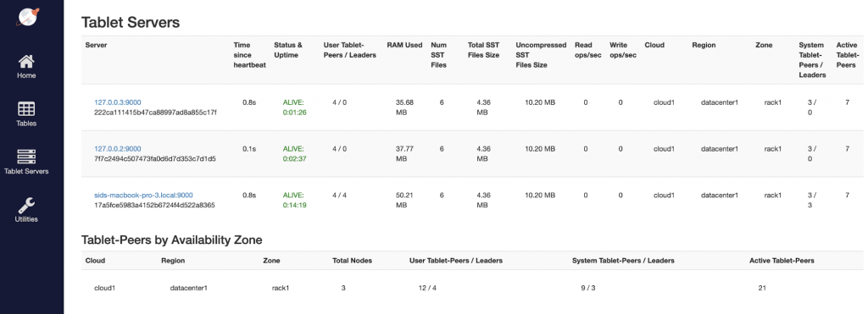Click the Total Nodes column header
Image resolution: width=868 pixels, height=314 pixels.
(352, 261)
